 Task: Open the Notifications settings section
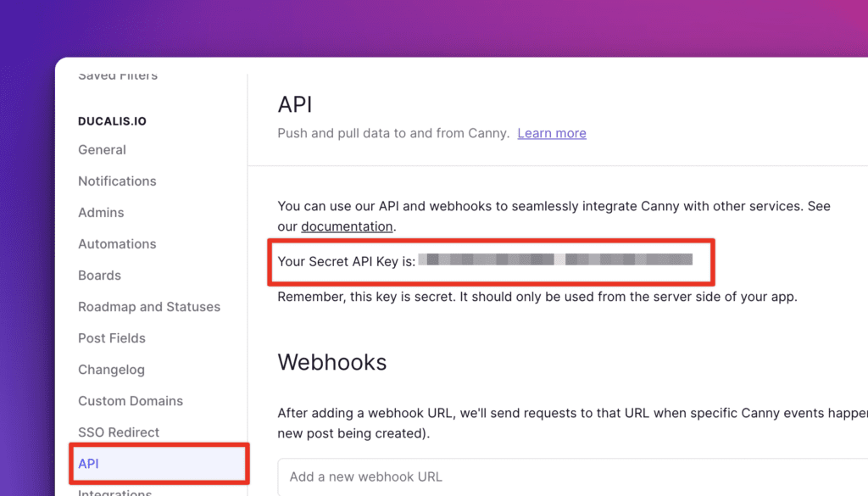(117, 181)
